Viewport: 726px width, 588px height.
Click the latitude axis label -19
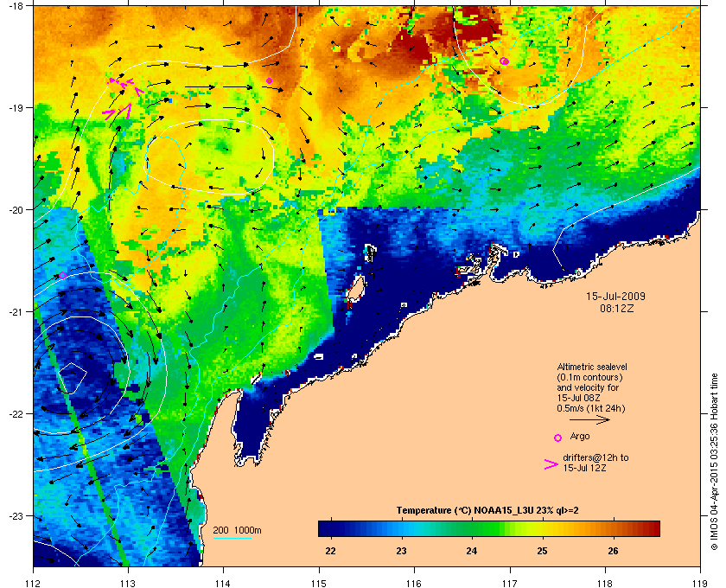[x=15, y=107]
